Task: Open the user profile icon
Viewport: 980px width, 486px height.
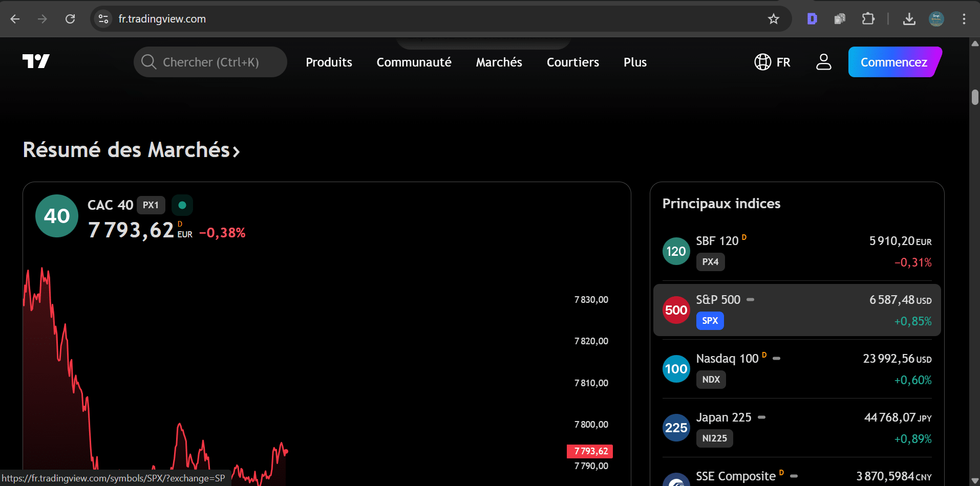Action: tap(823, 62)
